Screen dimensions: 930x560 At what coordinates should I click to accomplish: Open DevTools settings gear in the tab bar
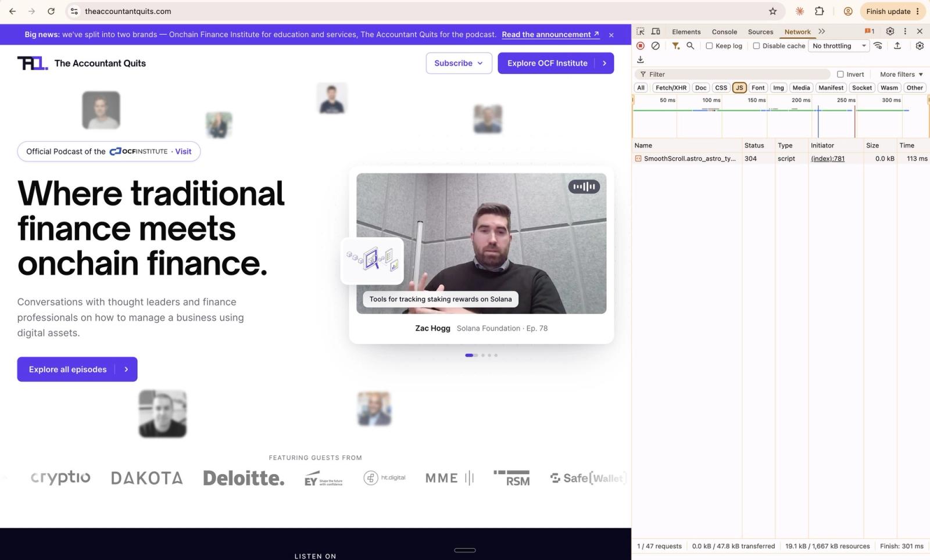[x=890, y=31]
